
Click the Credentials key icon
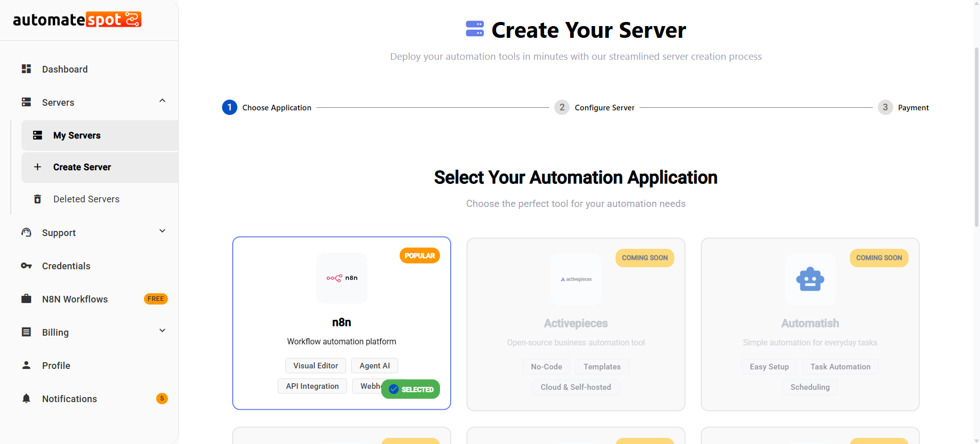point(27,266)
